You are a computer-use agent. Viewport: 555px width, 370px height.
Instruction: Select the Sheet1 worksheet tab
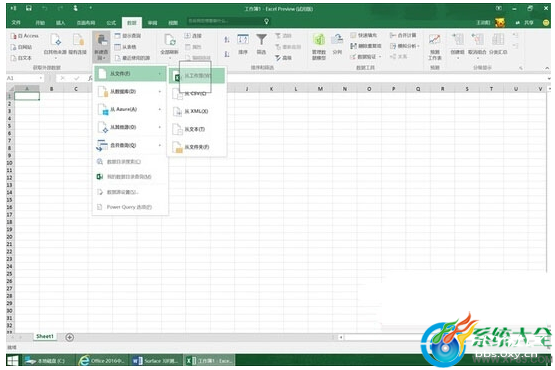(45, 336)
